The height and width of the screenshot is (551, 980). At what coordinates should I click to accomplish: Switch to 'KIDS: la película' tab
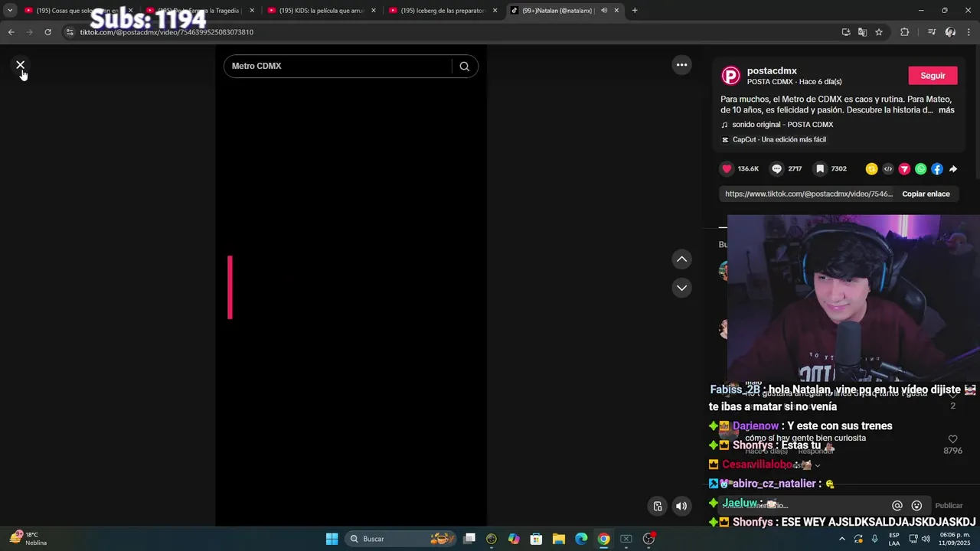(x=320, y=11)
